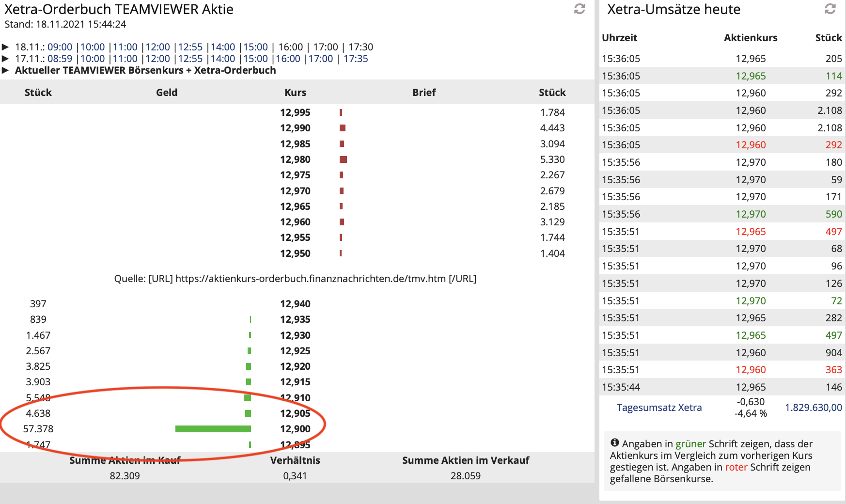Click the Geld column header
Image resolution: width=846 pixels, height=504 pixels.
(x=167, y=93)
